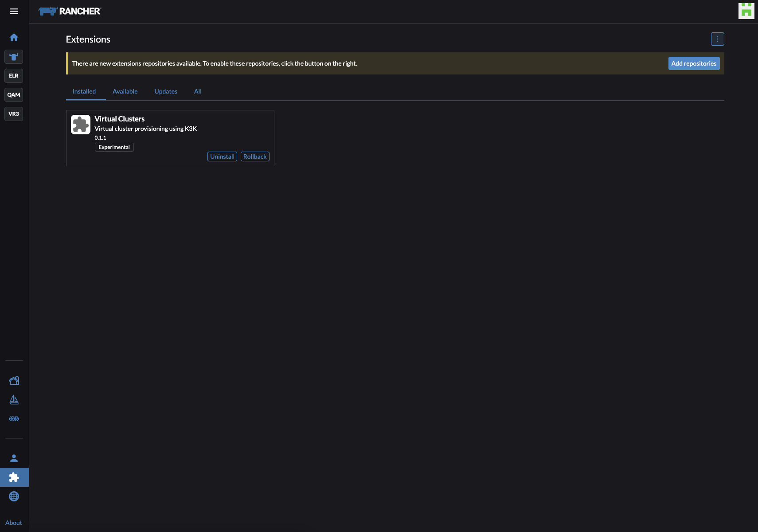
Task: Open the VR3 cluster shortcut
Action: pyautogui.click(x=14, y=114)
